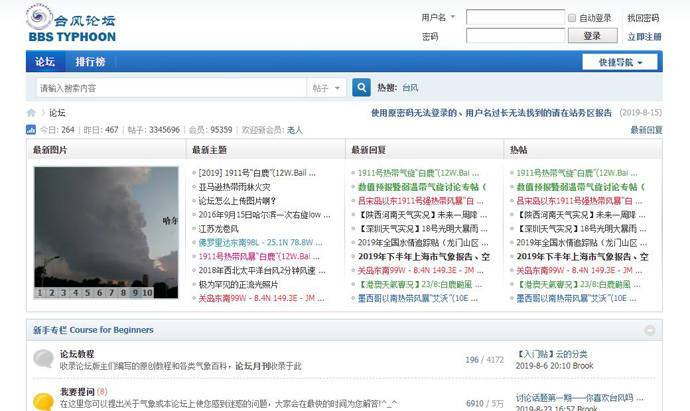This screenshot has width=690, height=411.
Task: Click the yellow bubble icon for 我要提问
Action: click(44, 400)
